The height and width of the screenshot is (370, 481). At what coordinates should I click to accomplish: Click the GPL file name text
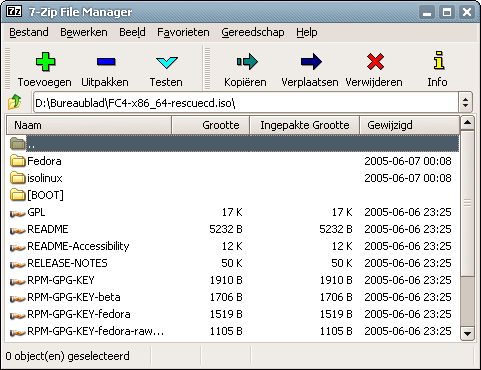[x=36, y=212]
